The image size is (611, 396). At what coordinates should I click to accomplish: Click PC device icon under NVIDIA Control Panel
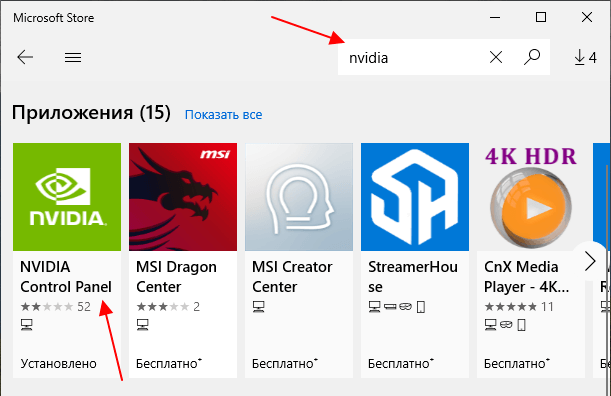tap(26, 325)
